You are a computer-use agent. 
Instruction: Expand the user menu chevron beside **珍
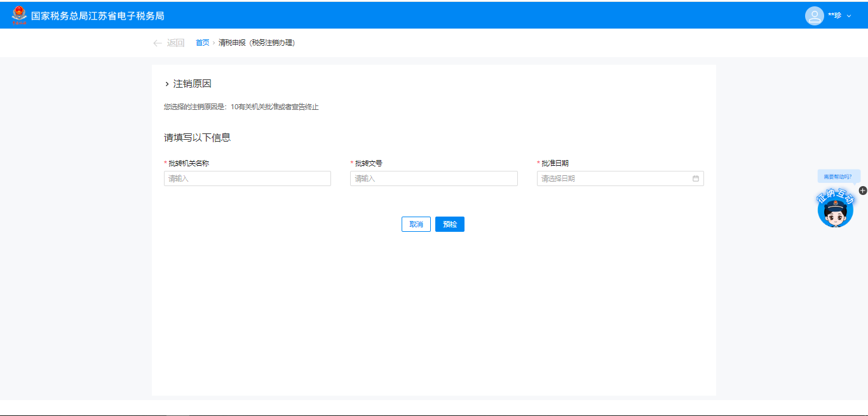[x=849, y=16]
